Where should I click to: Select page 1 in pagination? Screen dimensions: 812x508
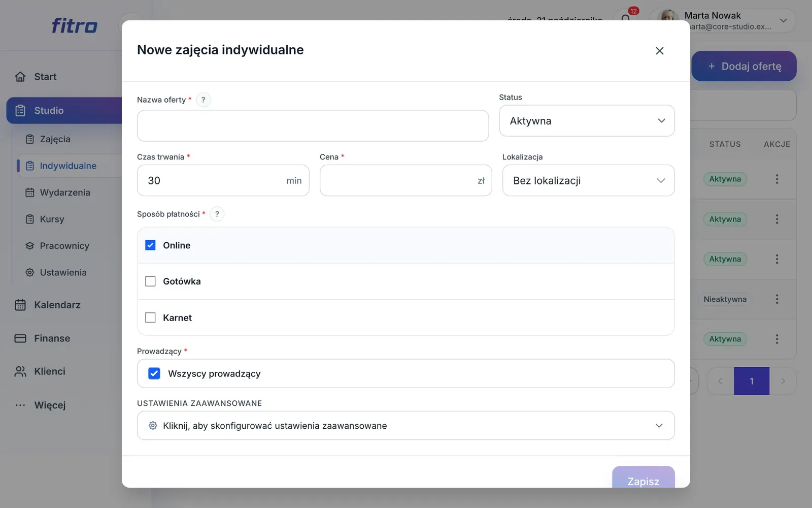click(x=752, y=381)
